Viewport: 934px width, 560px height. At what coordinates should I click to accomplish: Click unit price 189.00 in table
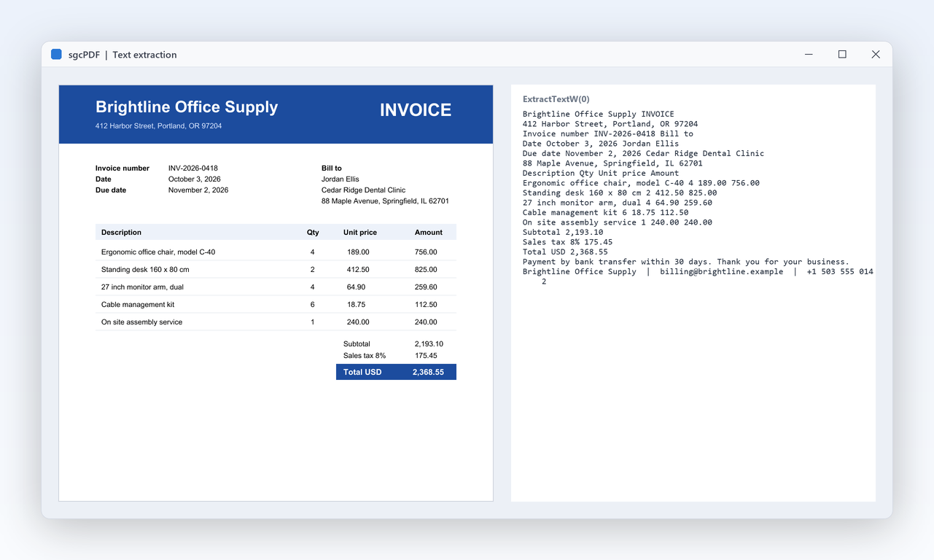tap(358, 252)
